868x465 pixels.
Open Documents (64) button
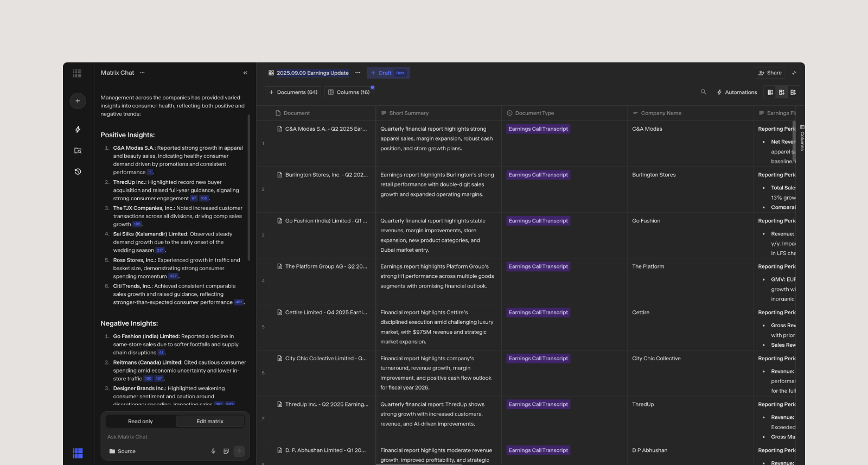293,92
